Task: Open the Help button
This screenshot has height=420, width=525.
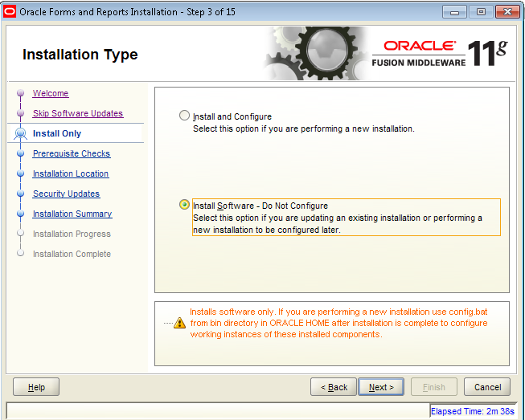Action: [36, 387]
